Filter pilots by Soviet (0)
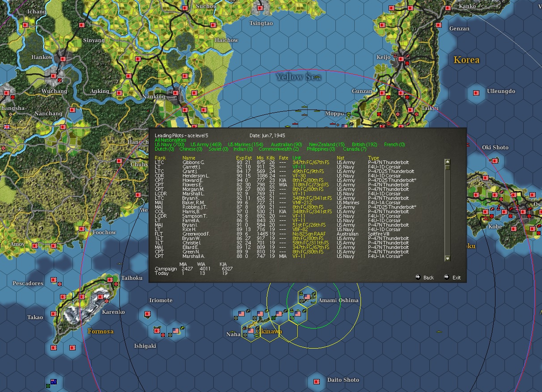This screenshot has height=392, width=542. pyautogui.click(x=219, y=149)
